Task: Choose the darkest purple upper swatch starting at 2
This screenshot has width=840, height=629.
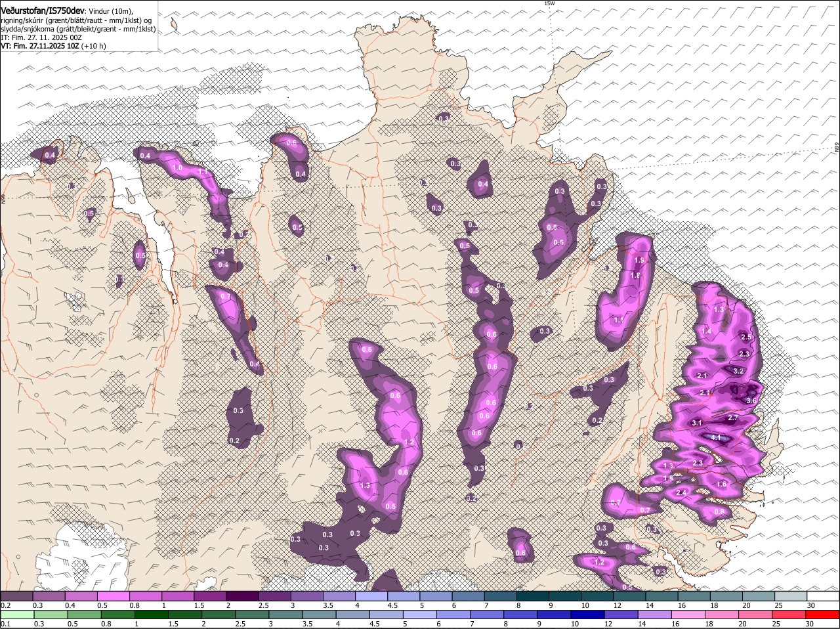Action: (x=243, y=596)
